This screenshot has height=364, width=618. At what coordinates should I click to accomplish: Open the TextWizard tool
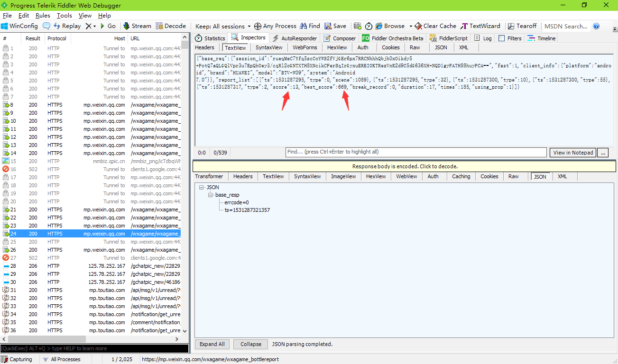coord(480,26)
